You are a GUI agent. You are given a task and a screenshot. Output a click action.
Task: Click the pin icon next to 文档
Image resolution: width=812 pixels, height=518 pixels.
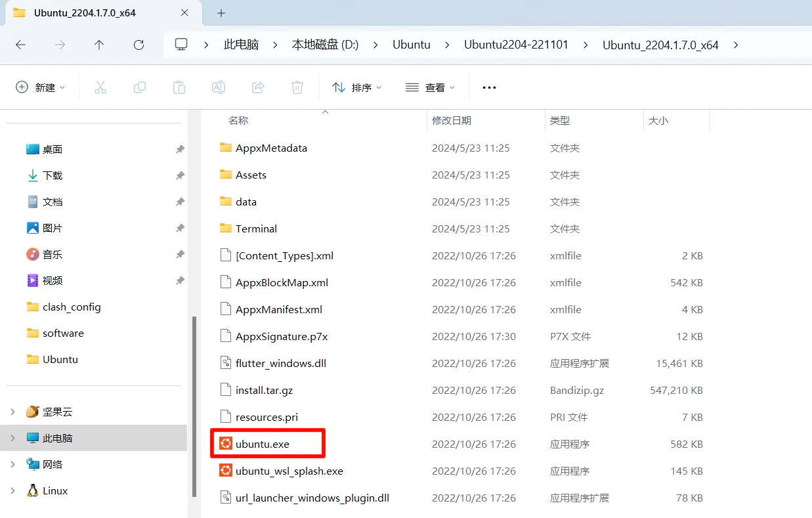[x=180, y=202]
